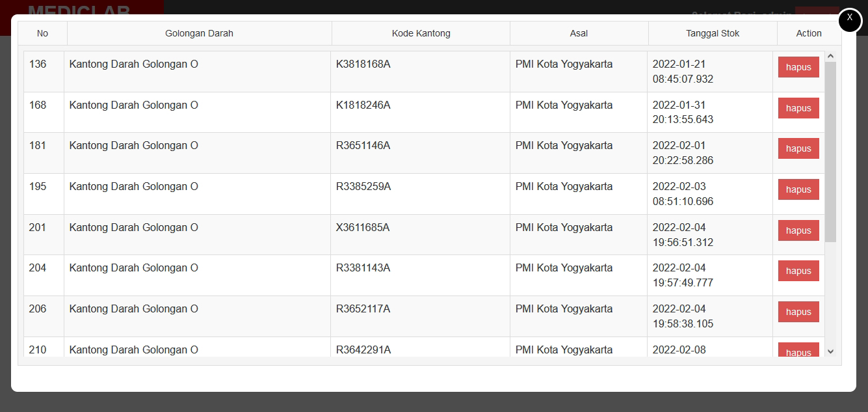The height and width of the screenshot is (412, 868).
Task: Close the modal with the X button
Action: (850, 20)
